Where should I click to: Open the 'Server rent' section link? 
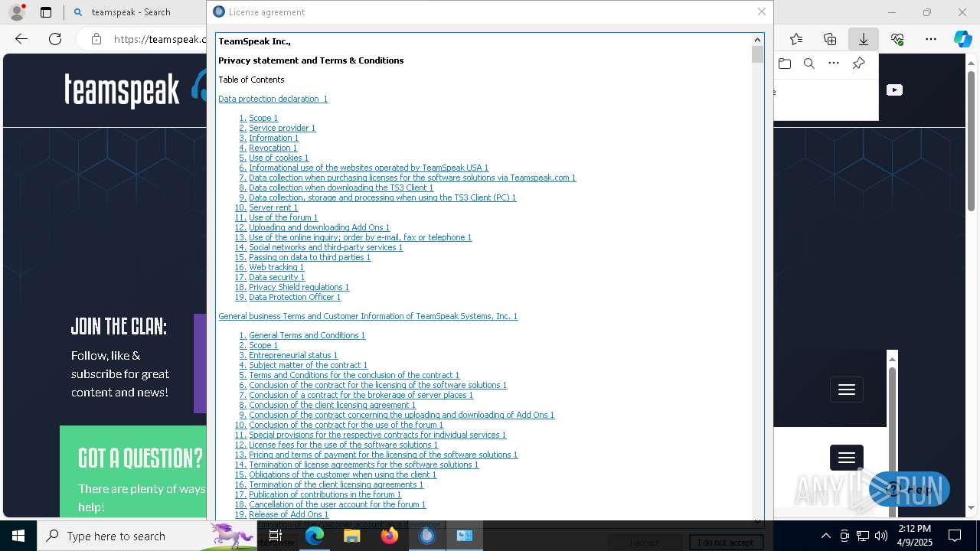(x=273, y=207)
